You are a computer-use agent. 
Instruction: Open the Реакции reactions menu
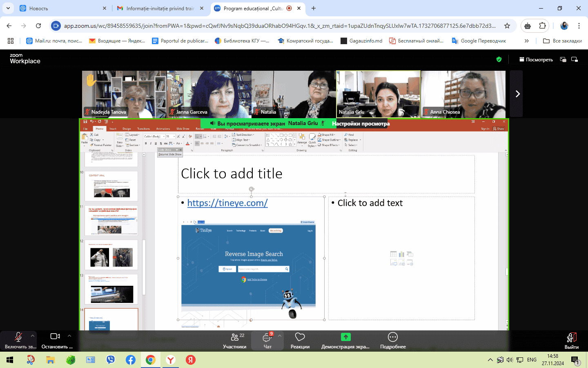pos(300,340)
